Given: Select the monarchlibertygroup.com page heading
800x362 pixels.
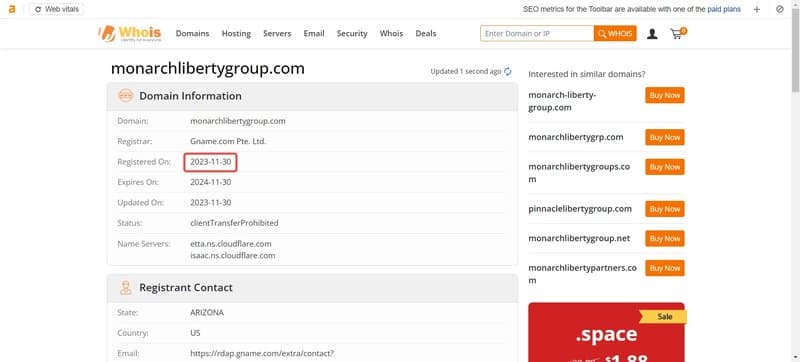Looking at the screenshot, I should click(x=208, y=69).
